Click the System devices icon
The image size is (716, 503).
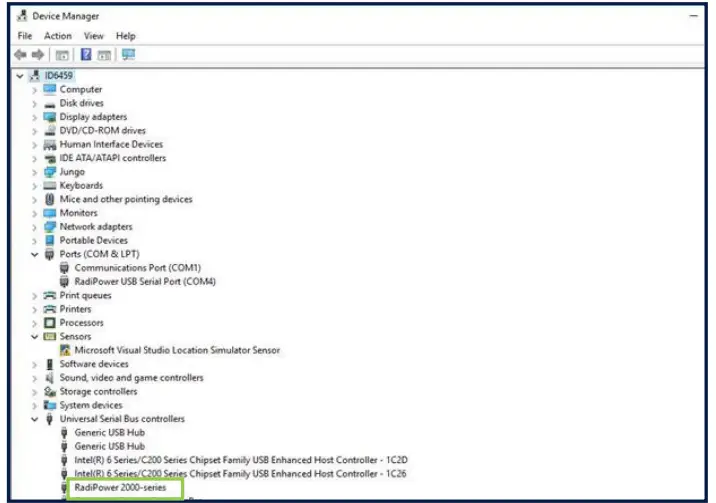pos(49,405)
